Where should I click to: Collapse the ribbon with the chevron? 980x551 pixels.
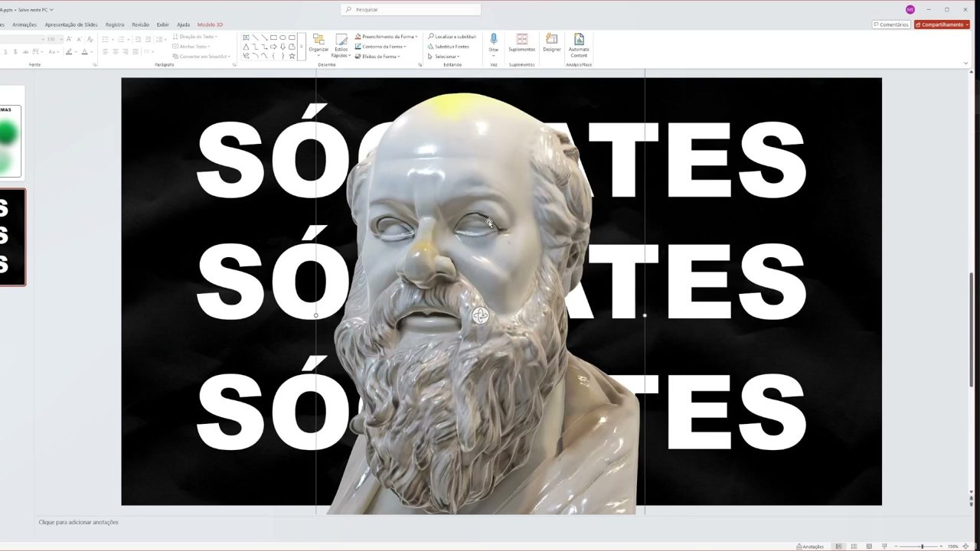pos(966,64)
